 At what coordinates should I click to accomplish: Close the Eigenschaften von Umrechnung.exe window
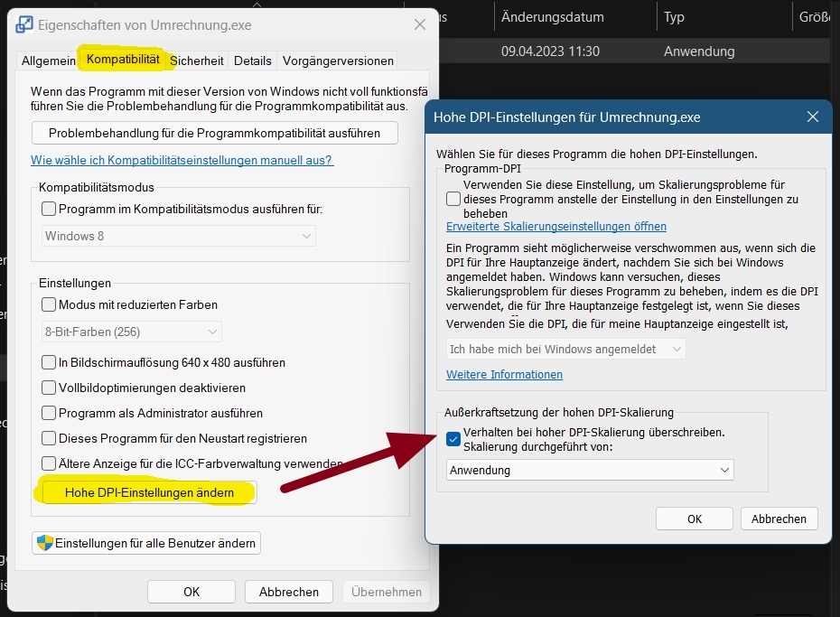(419, 25)
